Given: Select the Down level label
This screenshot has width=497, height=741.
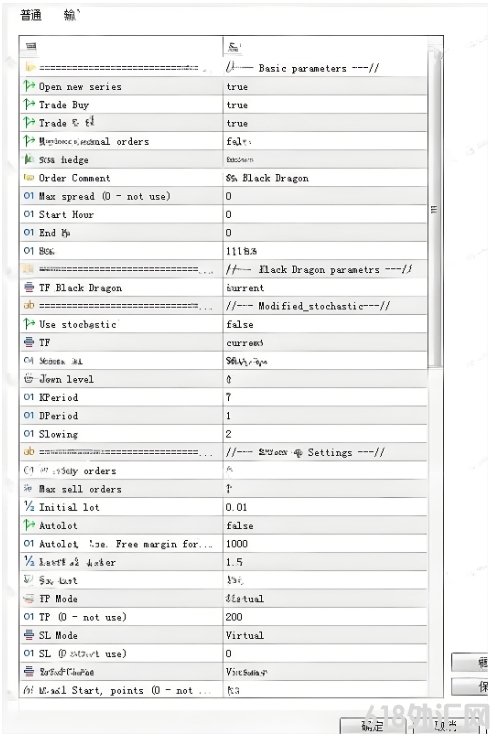Looking at the screenshot, I should point(66,379).
